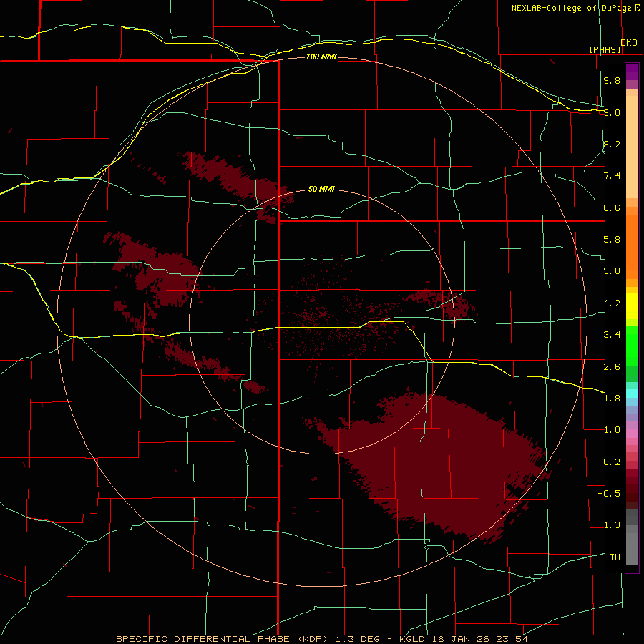Image resolution: width=644 pixels, height=644 pixels.
Task: Click the 9.0 value on the color scale
Action: 612,112
